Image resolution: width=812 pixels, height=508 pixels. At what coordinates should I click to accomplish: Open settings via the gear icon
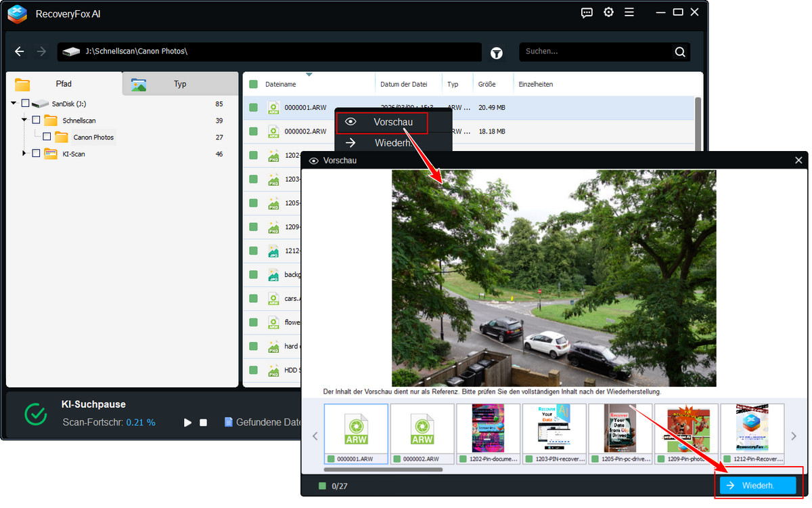click(608, 12)
